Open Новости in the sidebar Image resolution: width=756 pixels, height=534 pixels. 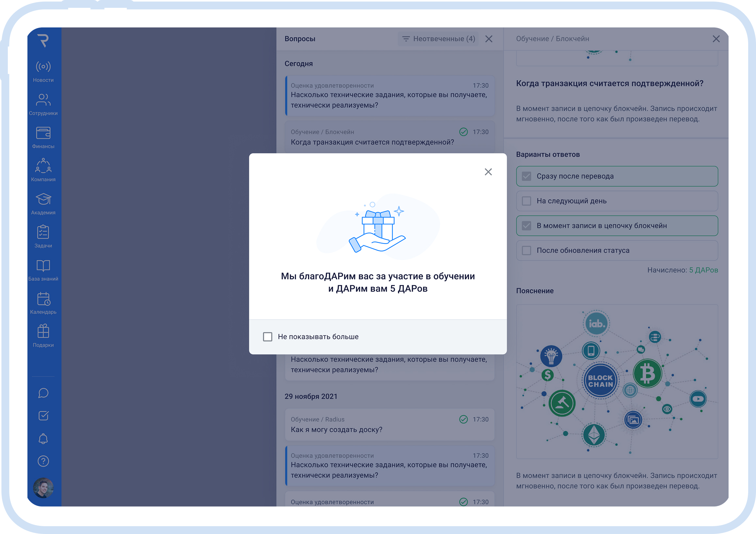(43, 72)
